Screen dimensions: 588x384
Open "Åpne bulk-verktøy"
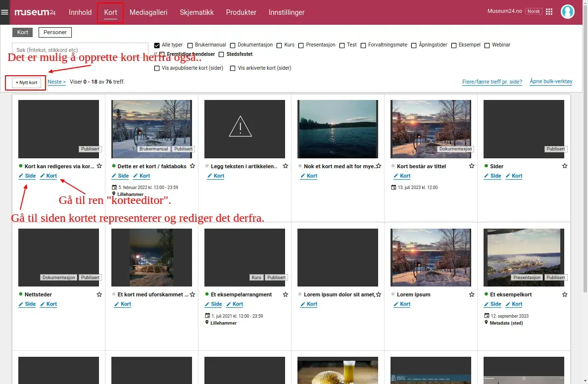[x=551, y=81]
